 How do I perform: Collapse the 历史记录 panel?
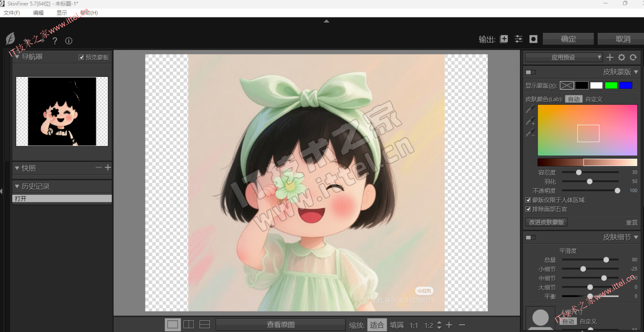[17, 187]
